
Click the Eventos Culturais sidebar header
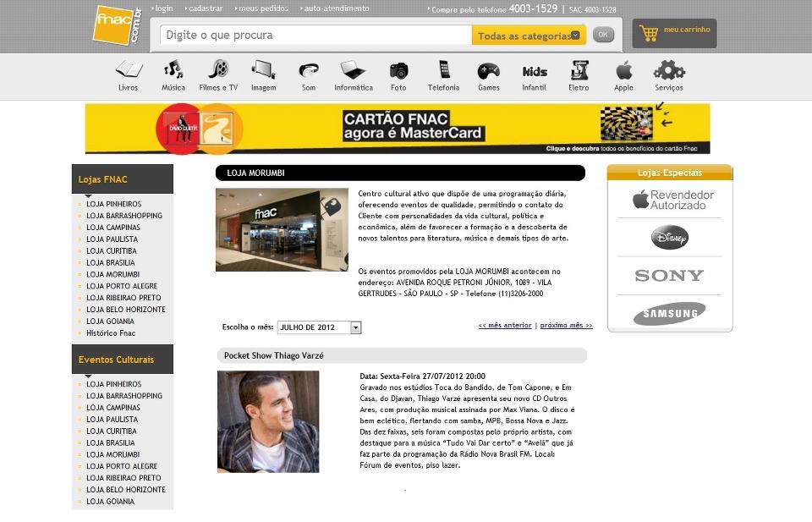pyautogui.click(x=123, y=360)
